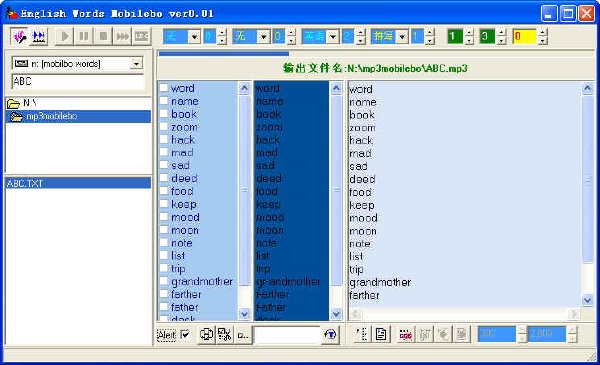Check the box next to name
This screenshot has width=600, height=365.
pyautogui.click(x=164, y=101)
